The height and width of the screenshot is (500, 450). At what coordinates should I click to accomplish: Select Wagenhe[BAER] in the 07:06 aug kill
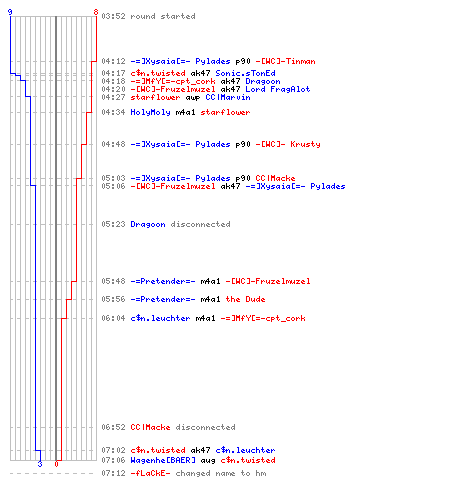tap(163, 460)
